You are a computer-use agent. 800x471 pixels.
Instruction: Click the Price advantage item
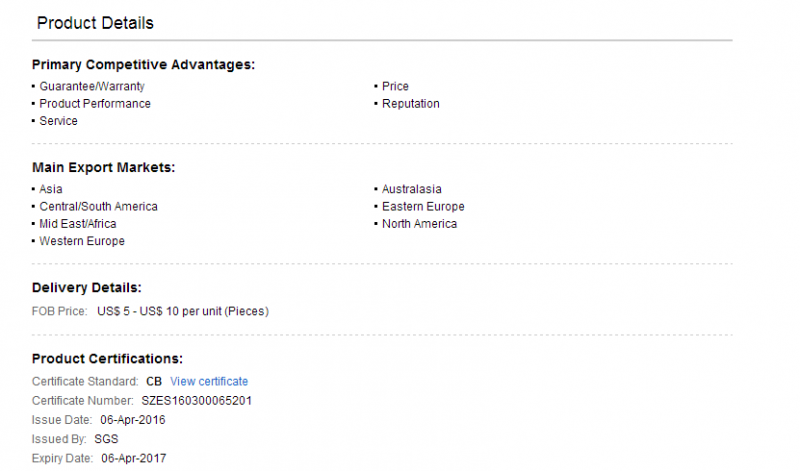[395, 86]
